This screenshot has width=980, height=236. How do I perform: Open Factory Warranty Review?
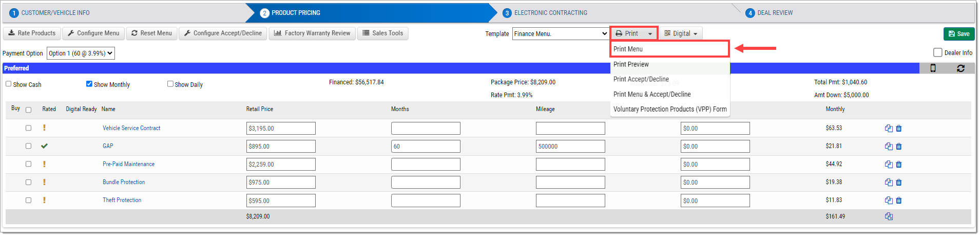pos(312,33)
